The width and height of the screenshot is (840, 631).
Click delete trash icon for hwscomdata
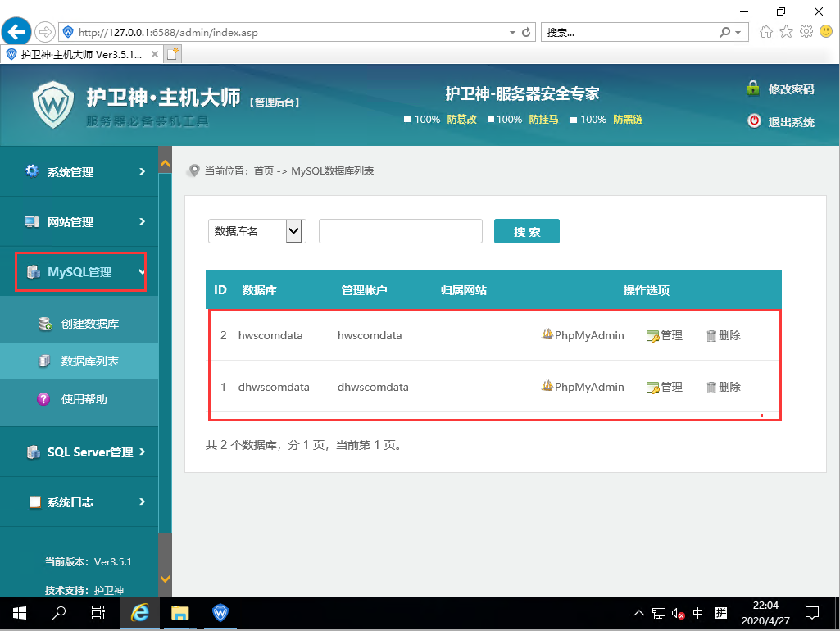tap(711, 336)
